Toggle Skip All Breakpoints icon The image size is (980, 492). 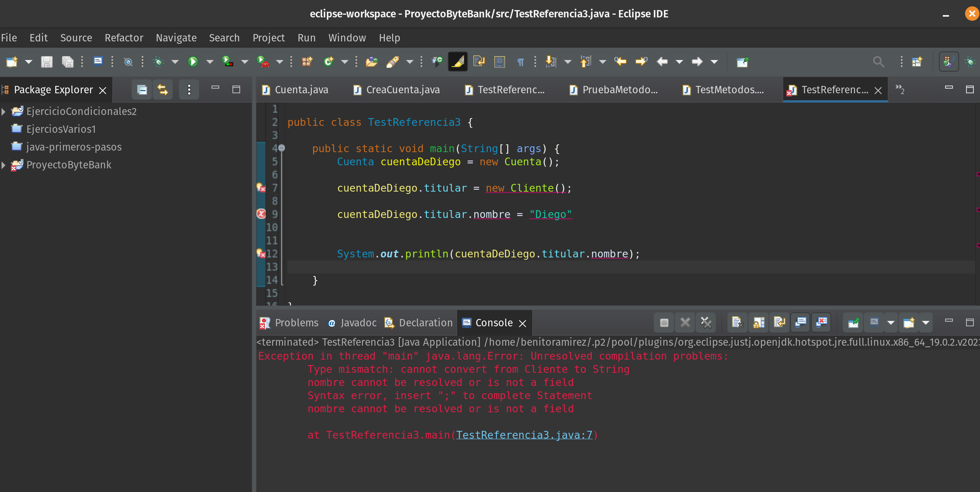coord(128,62)
